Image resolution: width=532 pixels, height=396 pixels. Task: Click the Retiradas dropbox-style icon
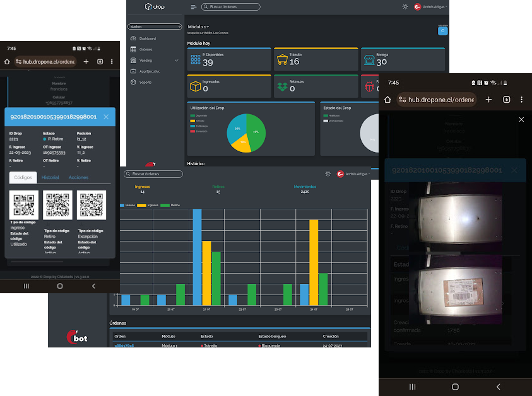tap(282, 87)
